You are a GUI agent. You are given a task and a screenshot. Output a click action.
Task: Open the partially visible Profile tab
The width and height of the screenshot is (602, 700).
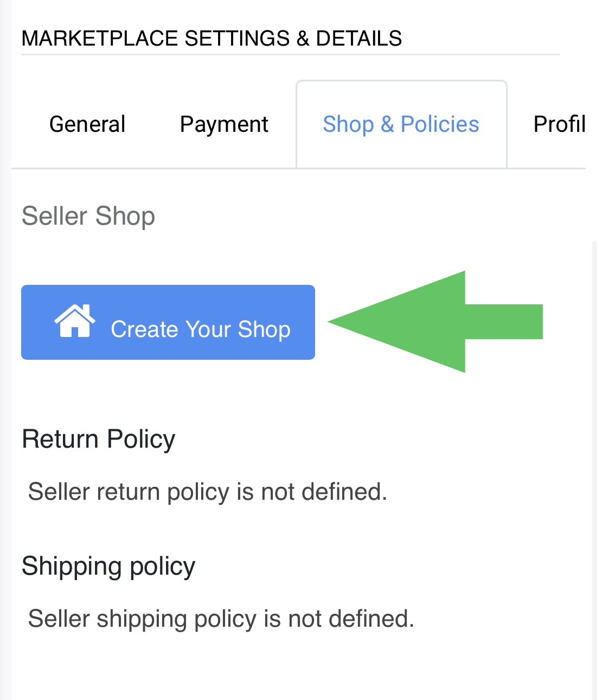(x=559, y=124)
